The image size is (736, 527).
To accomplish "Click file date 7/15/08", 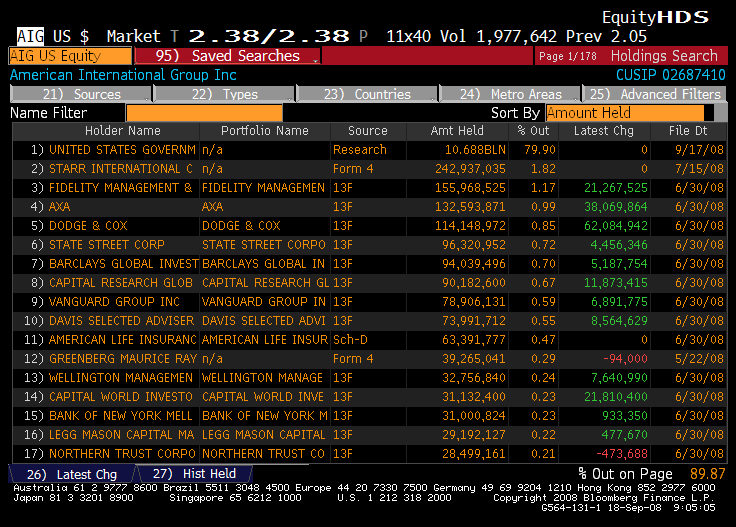I will (x=699, y=169).
